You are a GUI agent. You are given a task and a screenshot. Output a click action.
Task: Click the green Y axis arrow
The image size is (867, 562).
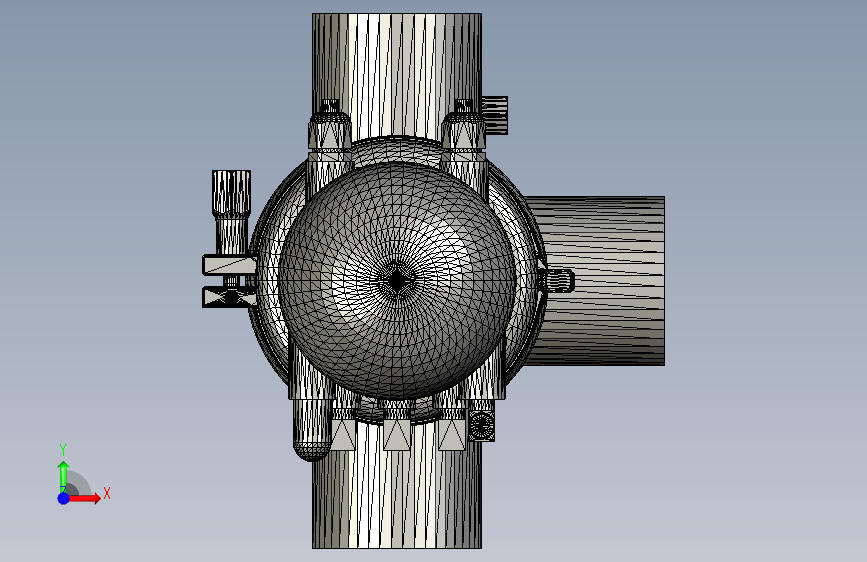coord(63,474)
